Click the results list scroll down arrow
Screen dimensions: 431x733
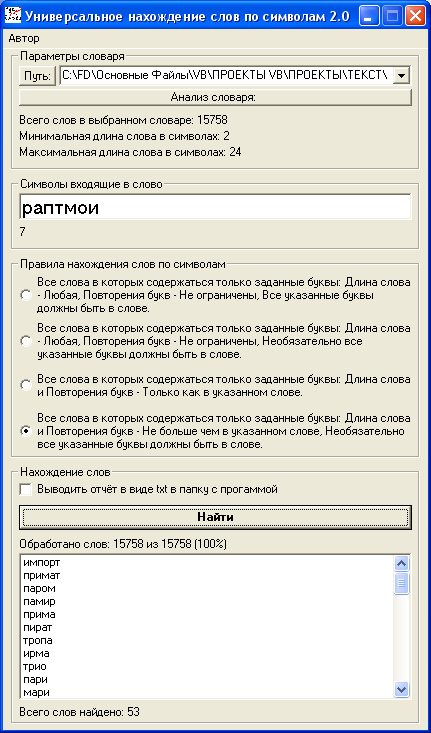coord(402,689)
